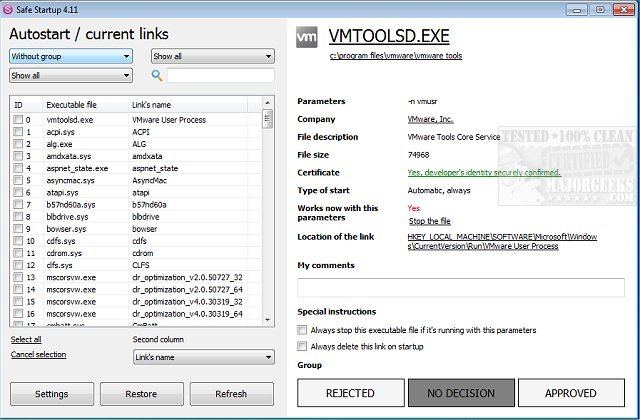
Task: Open the Second column Link's name dropdown
Action: click(x=204, y=357)
